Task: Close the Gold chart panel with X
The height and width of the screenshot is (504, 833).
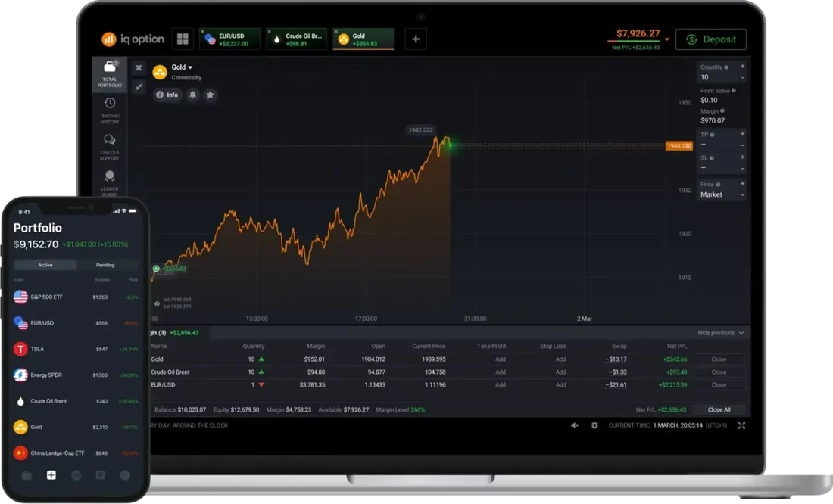Action: tap(139, 67)
